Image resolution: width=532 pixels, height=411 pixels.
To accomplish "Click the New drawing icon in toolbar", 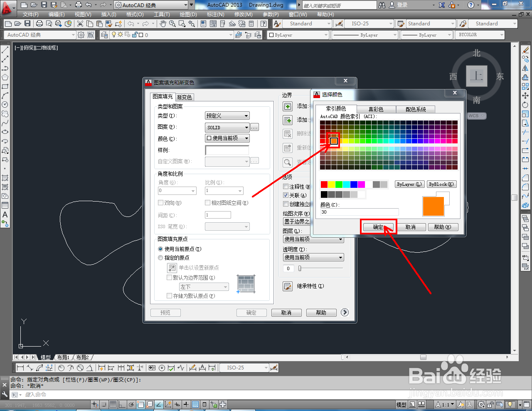I will point(8,24).
